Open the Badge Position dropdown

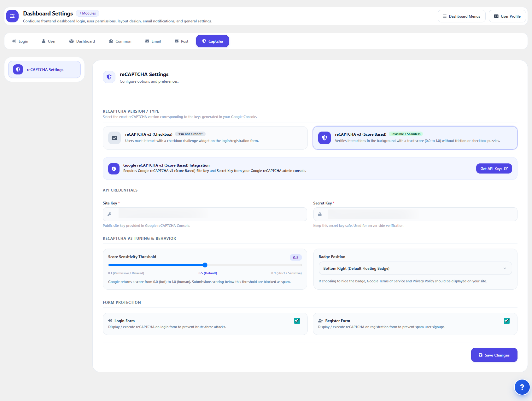pos(415,268)
